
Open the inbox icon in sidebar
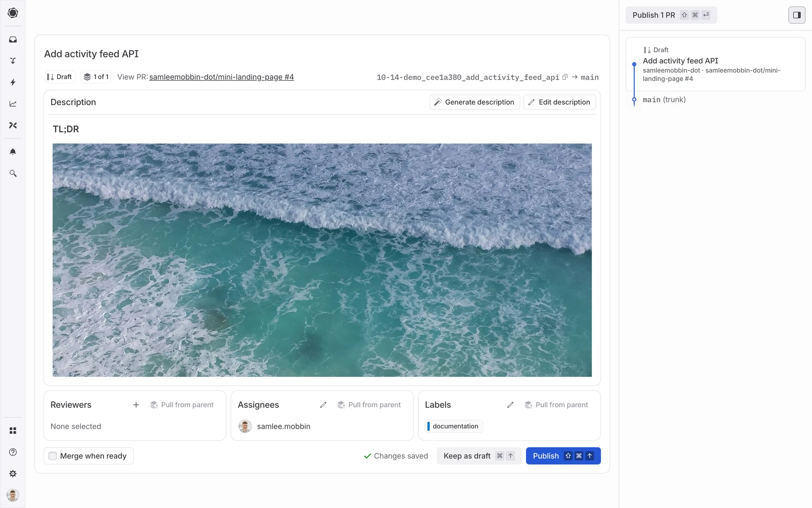click(13, 39)
